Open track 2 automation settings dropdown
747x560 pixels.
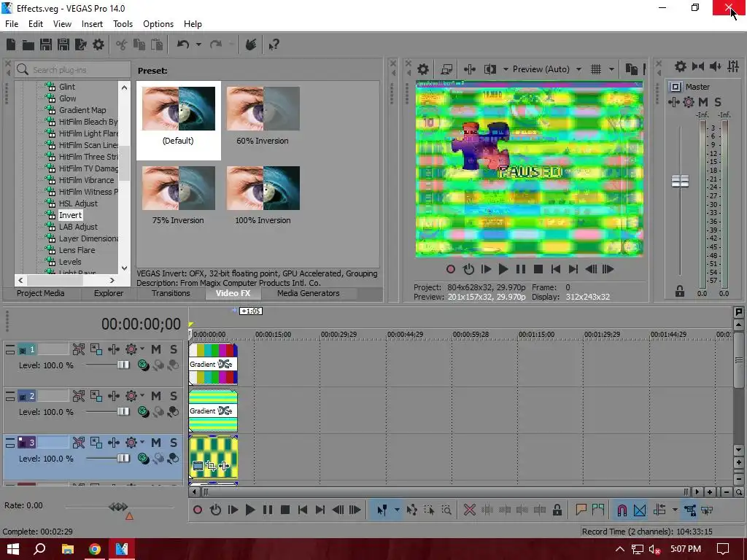point(142,396)
